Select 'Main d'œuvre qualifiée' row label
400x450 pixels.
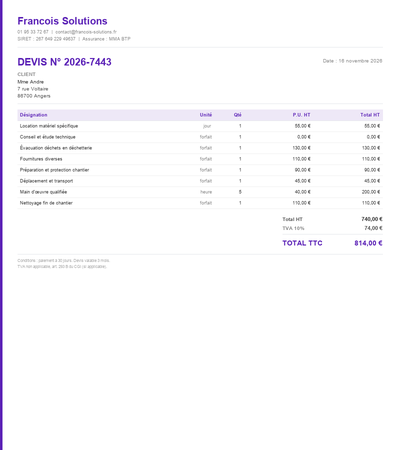(x=43, y=192)
